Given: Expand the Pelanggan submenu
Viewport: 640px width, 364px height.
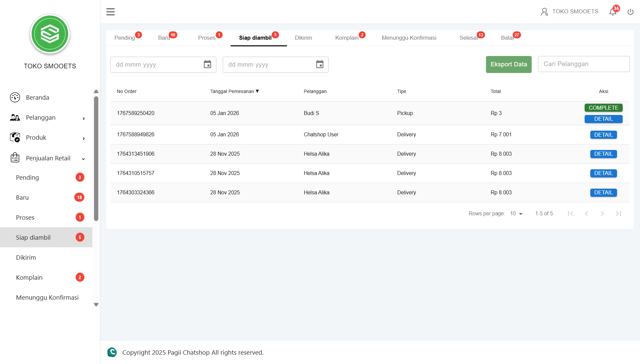Looking at the screenshot, I should 84,118.
